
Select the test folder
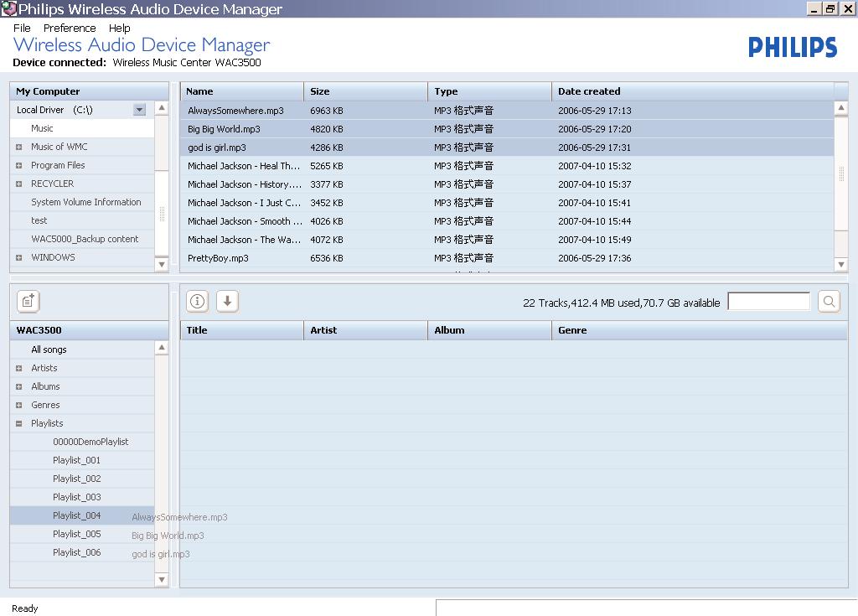point(82,220)
